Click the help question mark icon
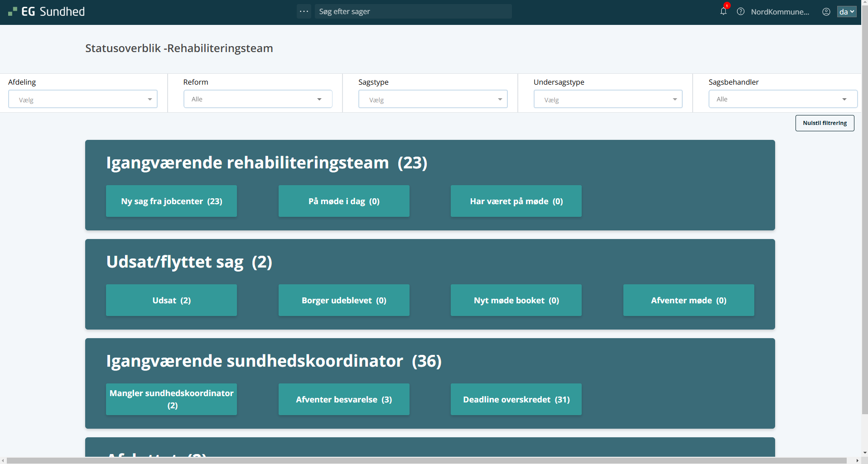Screen dimensions: 868x464 coord(741,12)
